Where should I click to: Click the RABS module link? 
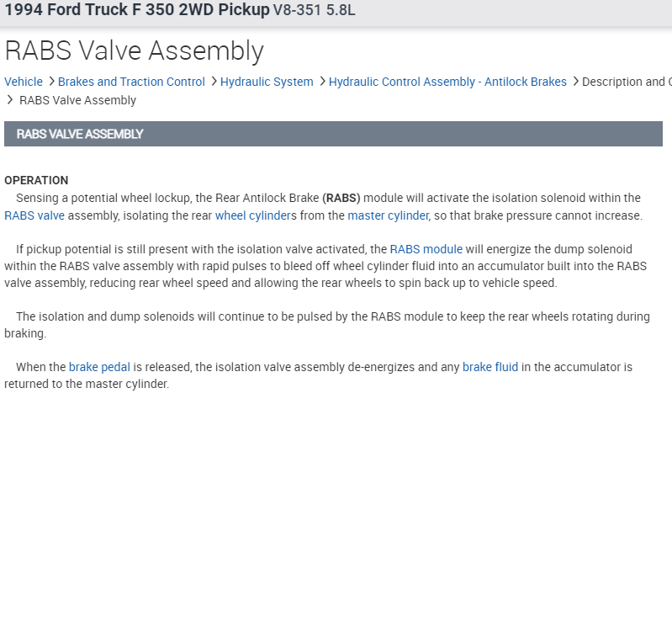point(426,249)
